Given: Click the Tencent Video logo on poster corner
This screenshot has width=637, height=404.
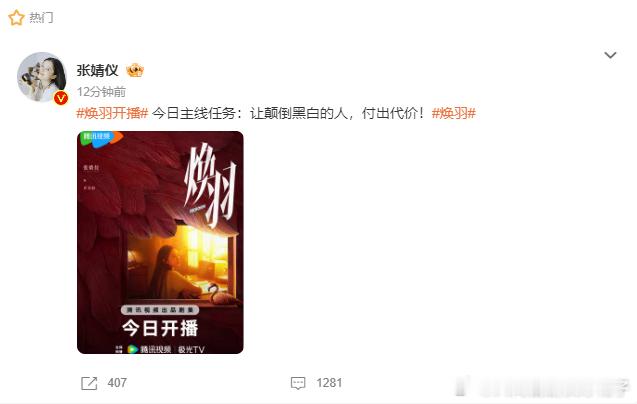Looking at the screenshot, I should pos(100,138).
